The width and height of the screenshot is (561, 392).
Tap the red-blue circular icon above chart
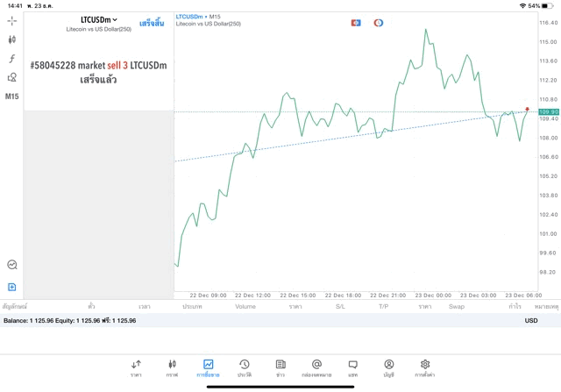click(x=379, y=23)
